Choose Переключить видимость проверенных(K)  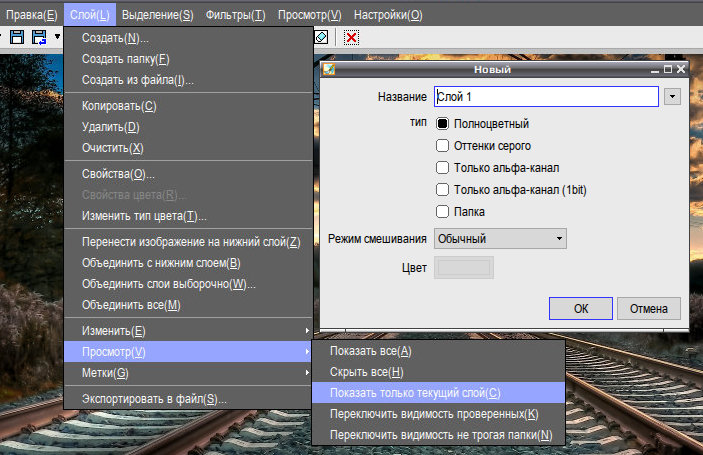tap(438, 414)
